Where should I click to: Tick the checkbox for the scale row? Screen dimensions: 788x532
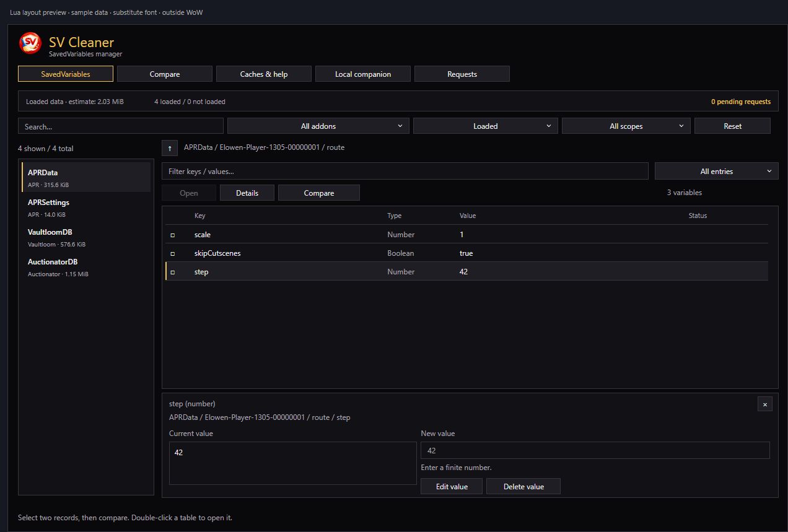(173, 235)
